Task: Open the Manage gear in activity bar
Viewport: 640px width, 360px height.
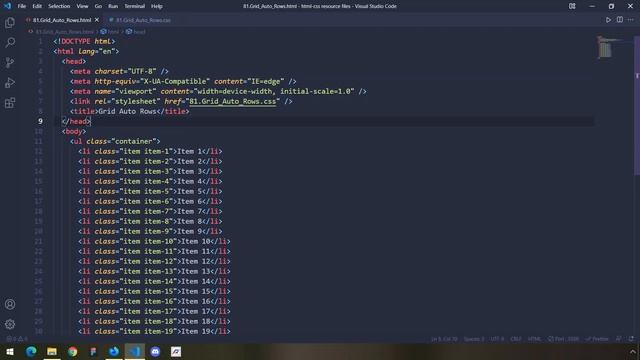Action: coord(10,324)
